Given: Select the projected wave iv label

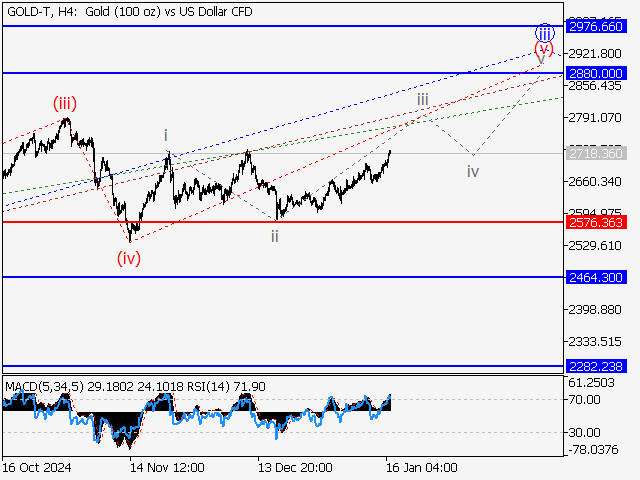Looking at the screenshot, I should pyautogui.click(x=472, y=171).
